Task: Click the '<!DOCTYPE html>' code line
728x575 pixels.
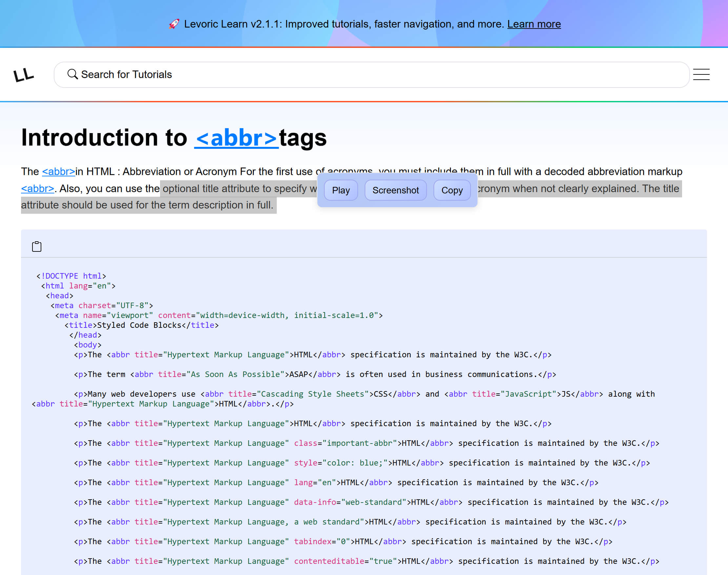Action: 71,276
